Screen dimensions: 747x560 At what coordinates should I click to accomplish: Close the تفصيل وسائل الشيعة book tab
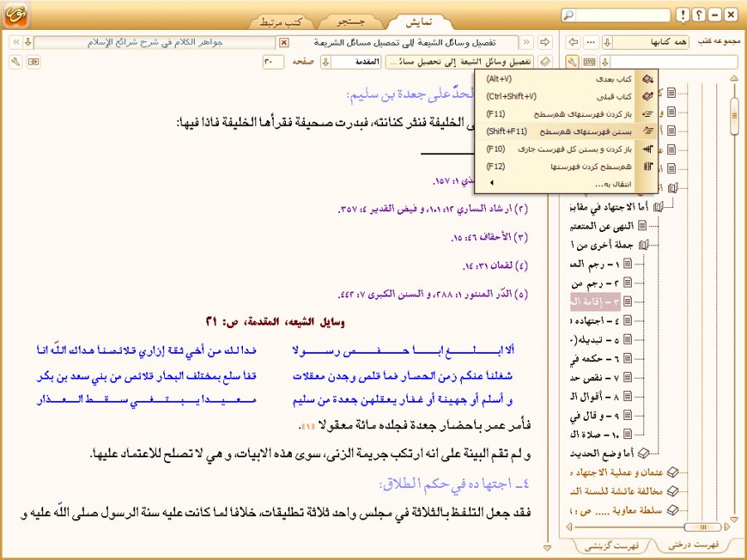pyautogui.click(x=284, y=43)
